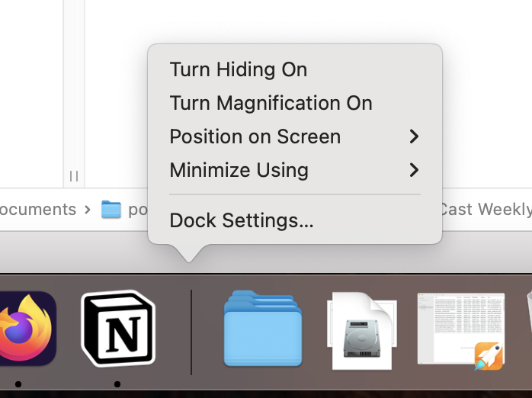This screenshot has width=532, height=398.
Task: Click the disk image file in Dock
Action: tap(362, 332)
